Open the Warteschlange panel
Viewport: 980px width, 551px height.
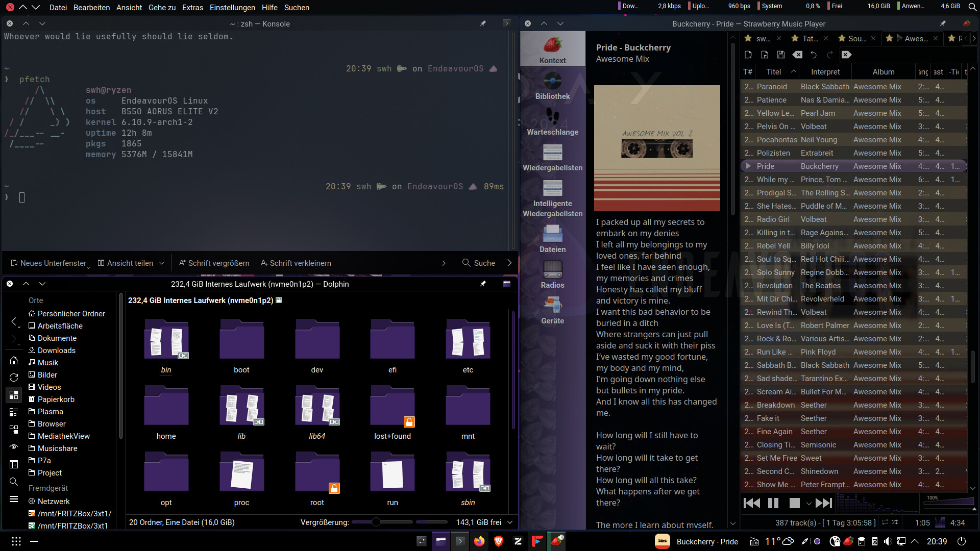[552, 121]
